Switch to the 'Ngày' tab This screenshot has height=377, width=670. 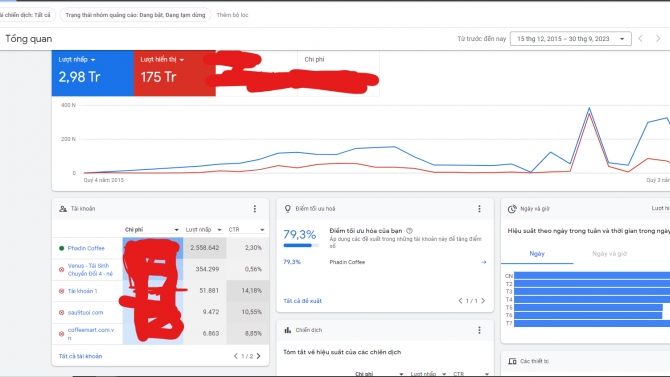coord(537,253)
